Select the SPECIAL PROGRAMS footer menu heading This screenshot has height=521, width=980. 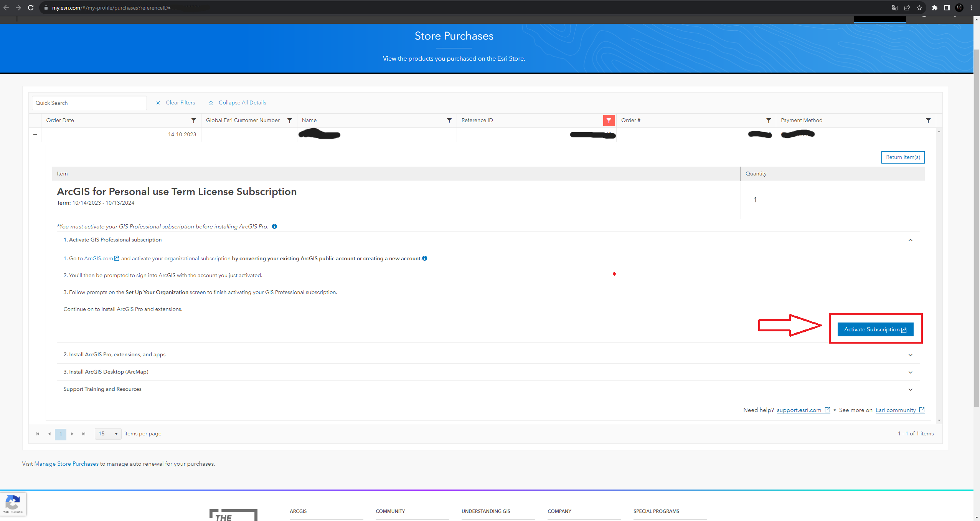point(656,511)
